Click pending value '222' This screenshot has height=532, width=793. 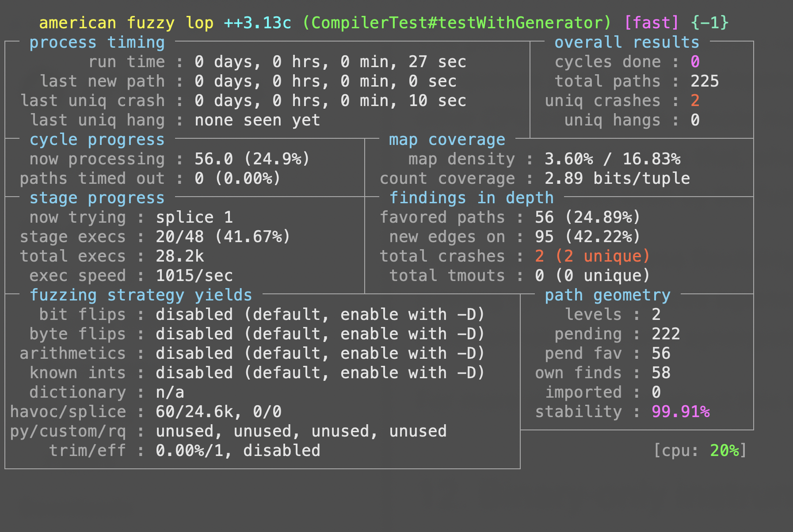(666, 334)
